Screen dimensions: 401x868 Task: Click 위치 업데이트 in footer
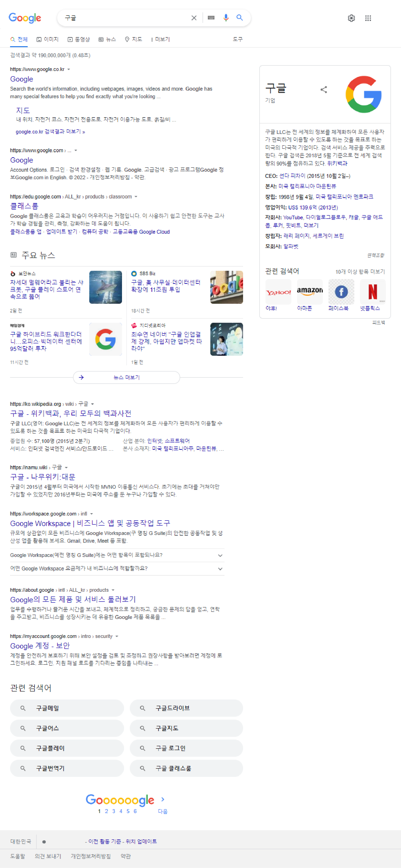pyautogui.click(x=141, y=841)
